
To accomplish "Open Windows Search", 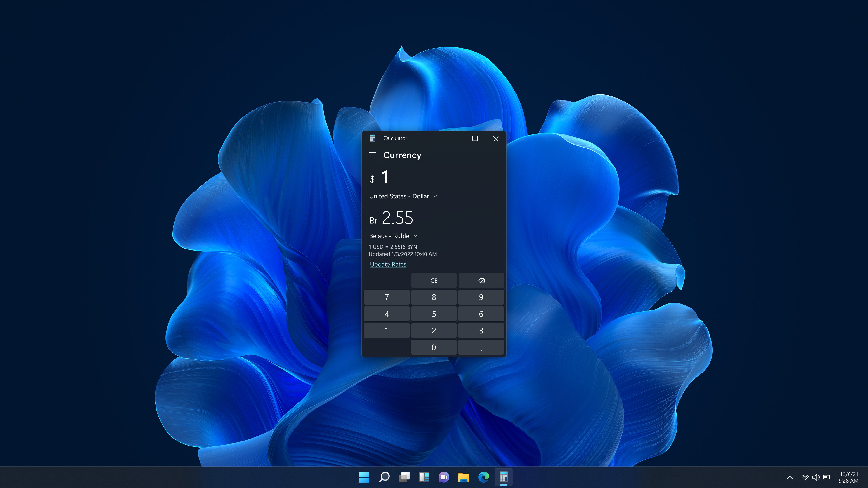I will click(x=384, y=477).
